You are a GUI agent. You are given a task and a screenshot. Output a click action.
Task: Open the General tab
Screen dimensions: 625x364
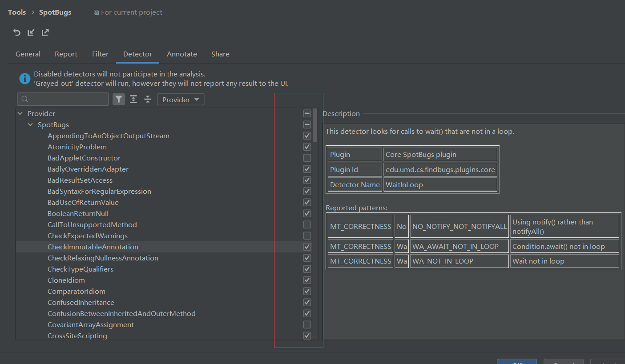coord(28,54)
